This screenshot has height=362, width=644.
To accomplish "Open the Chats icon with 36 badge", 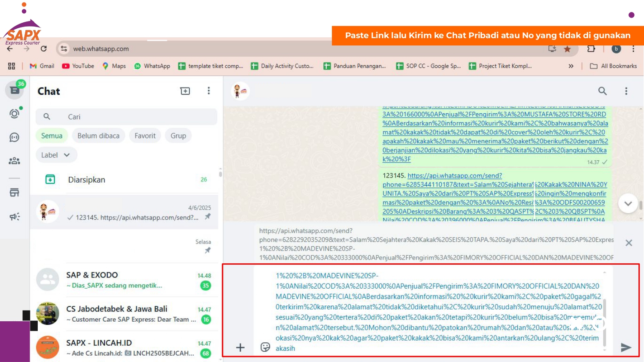I will (15, 90).
